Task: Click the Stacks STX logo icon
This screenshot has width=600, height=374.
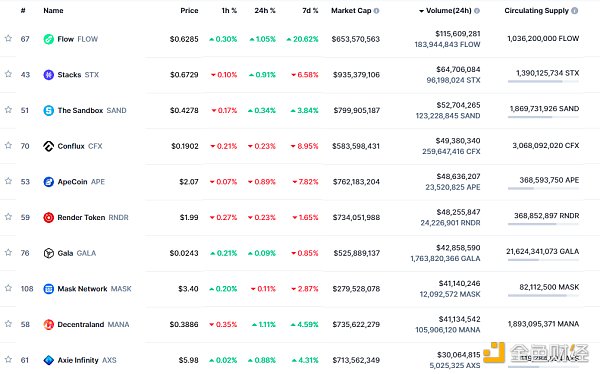Action: (49, 75)
